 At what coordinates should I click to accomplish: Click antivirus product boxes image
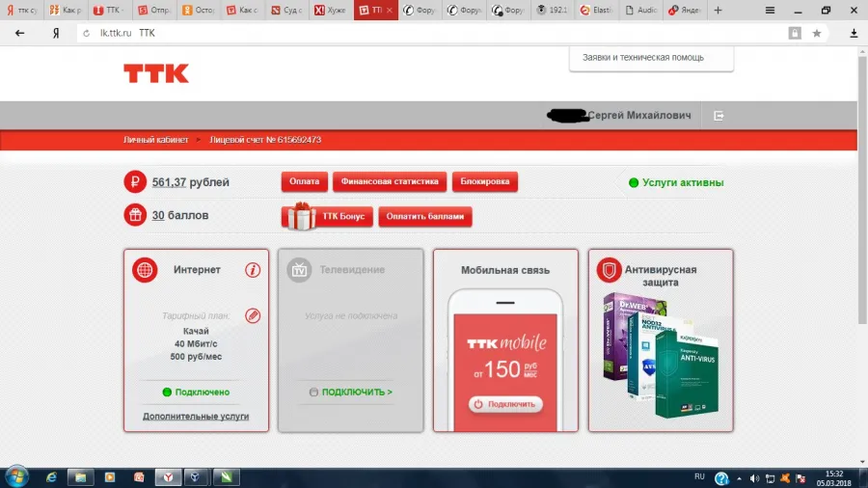tap(661, 356)
